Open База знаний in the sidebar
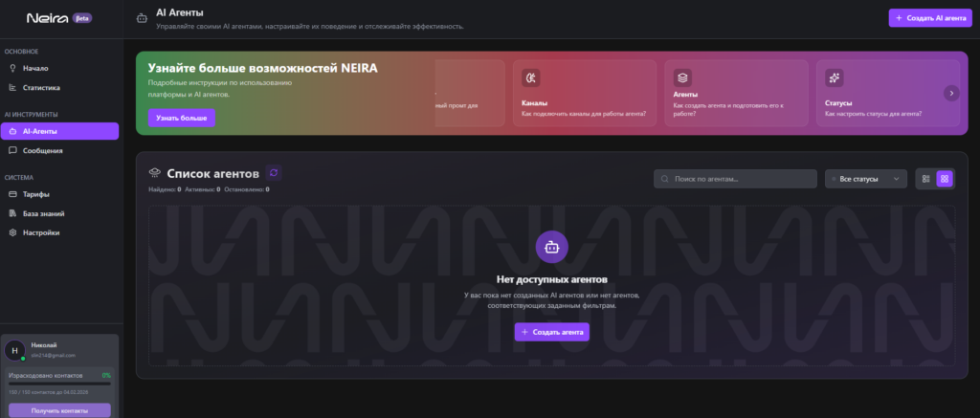This screenshot has height=418, width=980. (60, 213)
